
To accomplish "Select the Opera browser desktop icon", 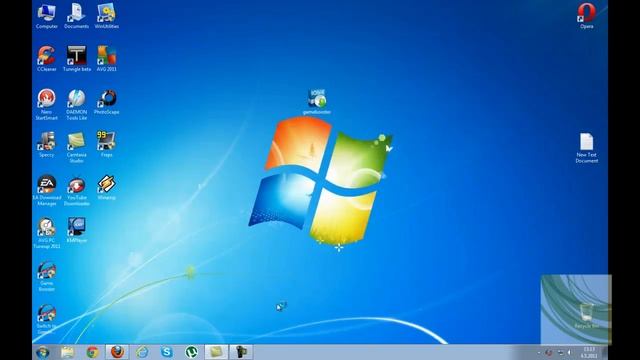I will pos(587,16).
